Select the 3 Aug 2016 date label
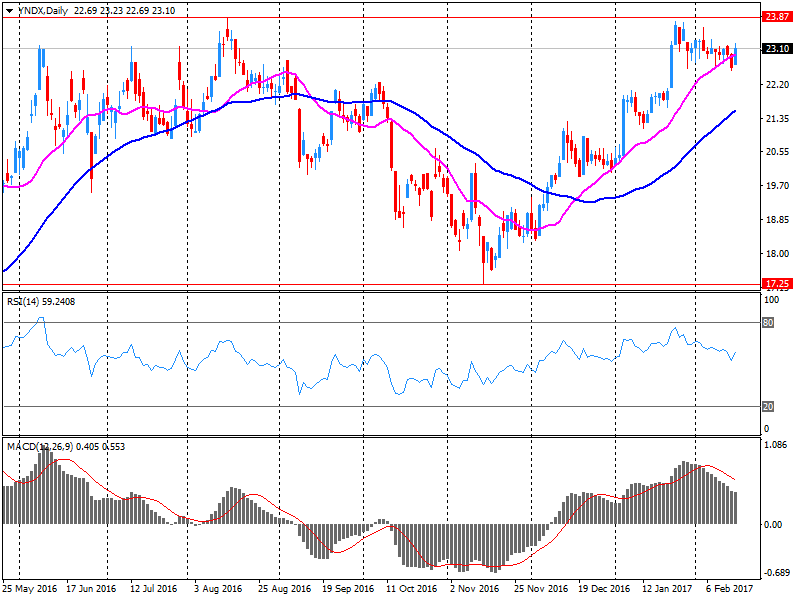The height and width of the screenshot is (600, 800). (218, 588)
